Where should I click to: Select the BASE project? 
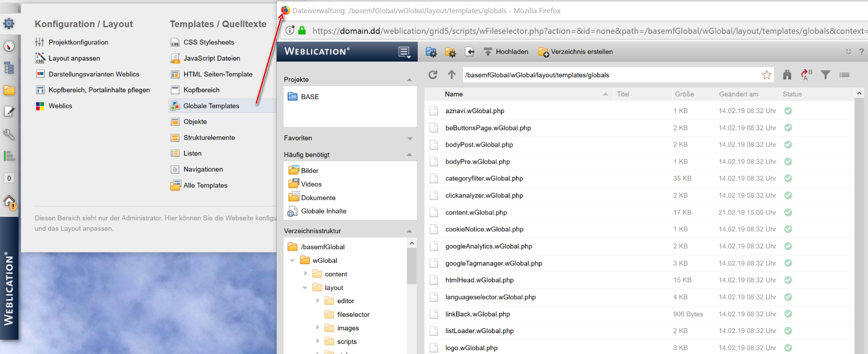[303, 97]
